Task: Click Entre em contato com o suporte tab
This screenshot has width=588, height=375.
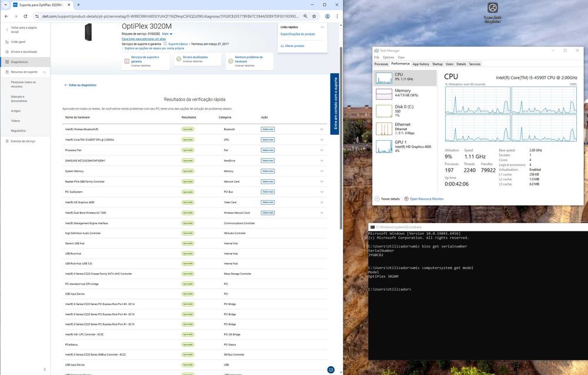Action: [x=335, y=104]
